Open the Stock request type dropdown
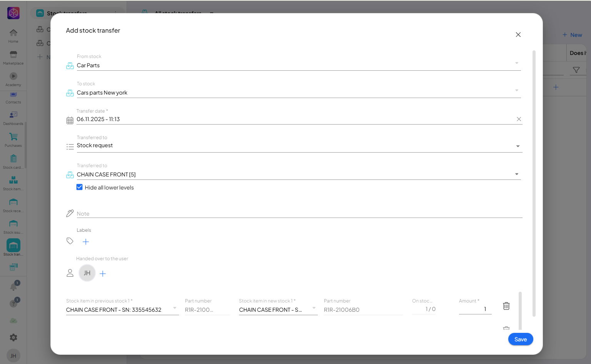 pyautogui.click(x=518, y=146)
